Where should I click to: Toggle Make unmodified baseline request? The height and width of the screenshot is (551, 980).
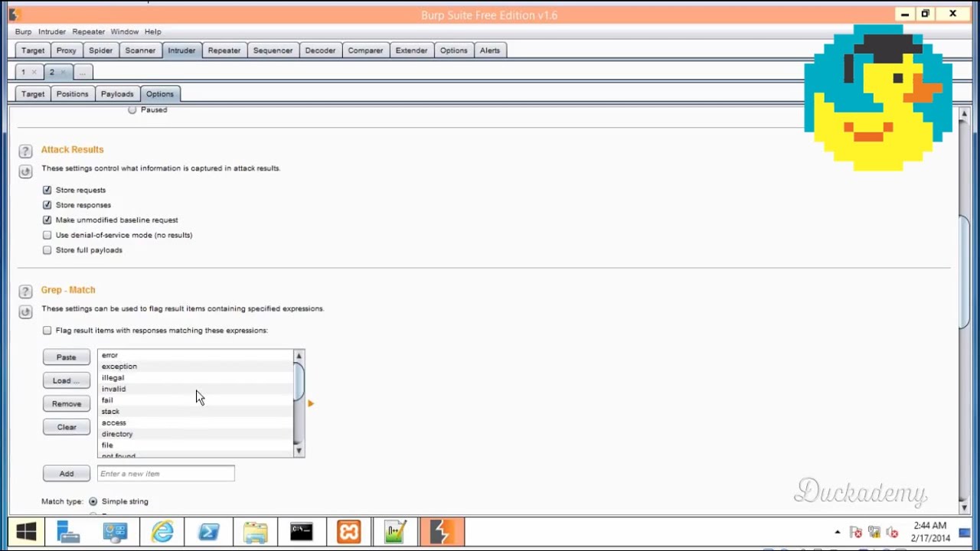47,220
